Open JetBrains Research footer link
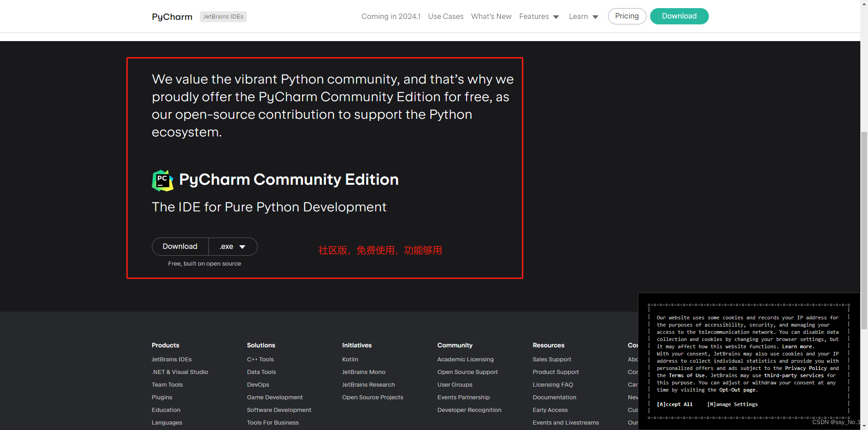The height and width of the screenshot is (430, 868). (368, 385)
